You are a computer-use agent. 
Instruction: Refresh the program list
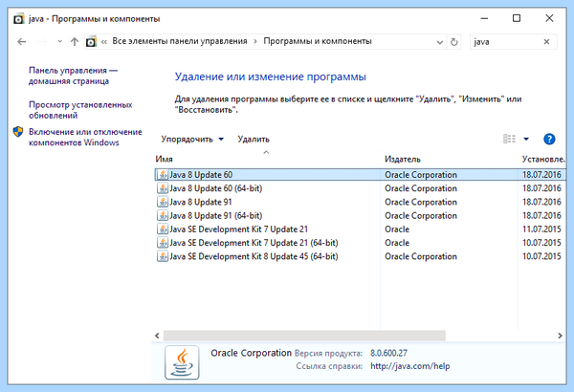453,42
